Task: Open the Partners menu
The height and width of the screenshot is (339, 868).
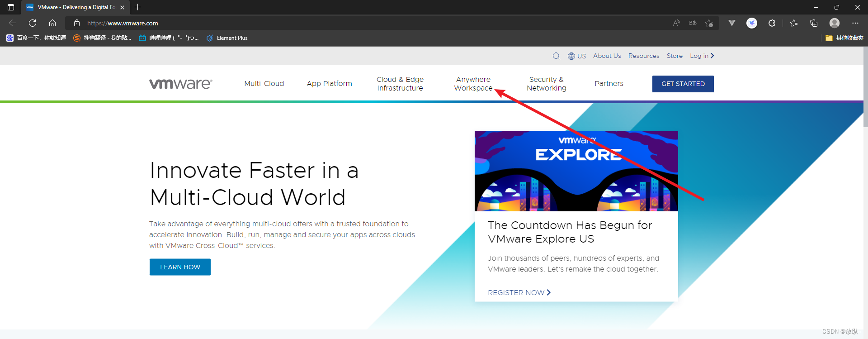Action: pyautogui.click(x=609, y=84)
